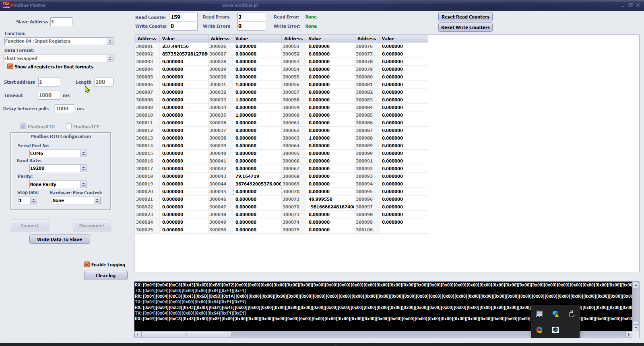Image resolution: width=644 pixels, height=346 pixels.
Task: Click the log scroll-up arrow
Action: [636, 285]
